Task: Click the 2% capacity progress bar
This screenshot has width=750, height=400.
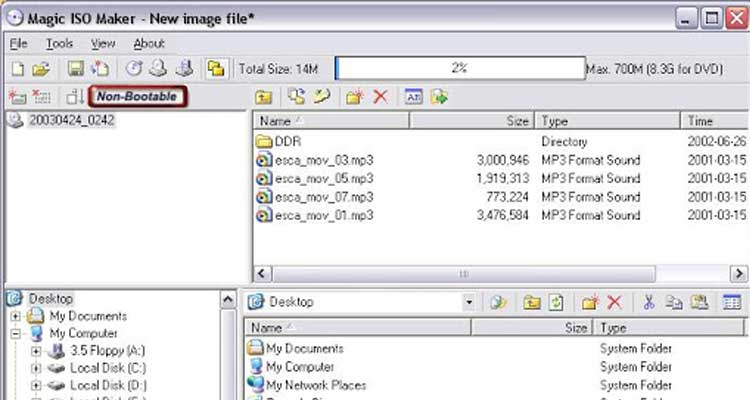Action: tap(460, 68)
